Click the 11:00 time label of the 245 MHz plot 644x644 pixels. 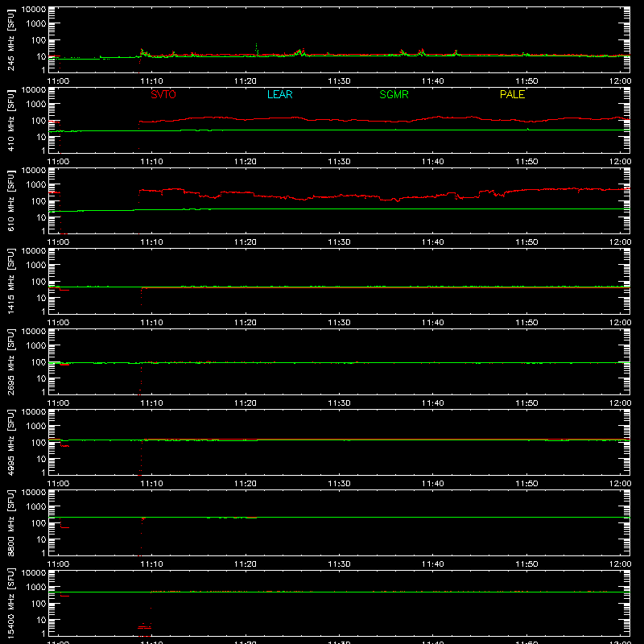pos(58,81)
